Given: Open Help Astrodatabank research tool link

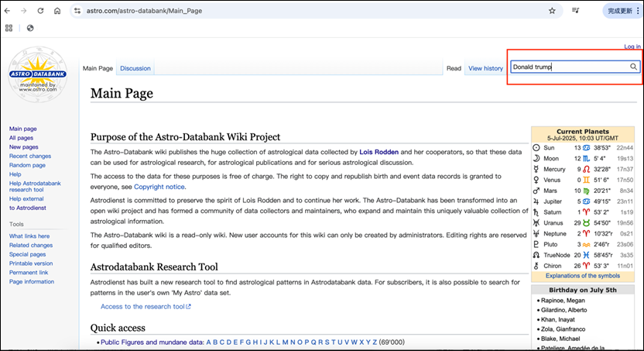Looking at the screenshot, I should tap(35, 186).
